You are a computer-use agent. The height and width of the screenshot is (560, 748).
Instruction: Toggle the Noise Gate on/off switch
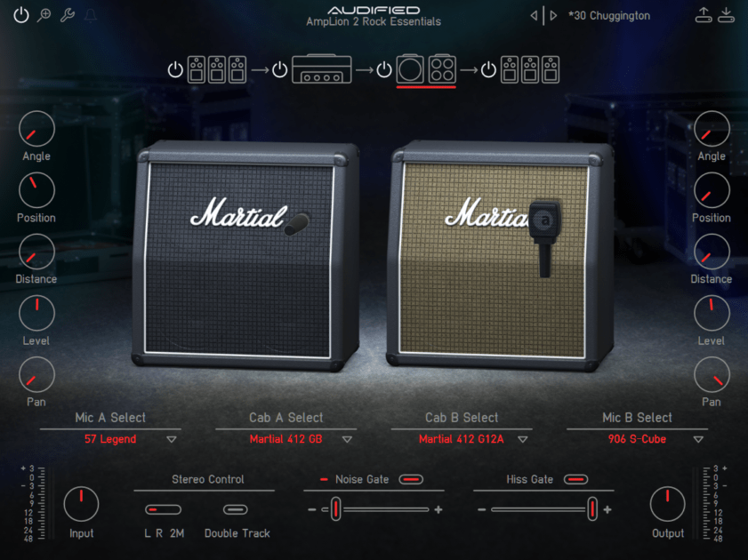[x=411, y=479]
